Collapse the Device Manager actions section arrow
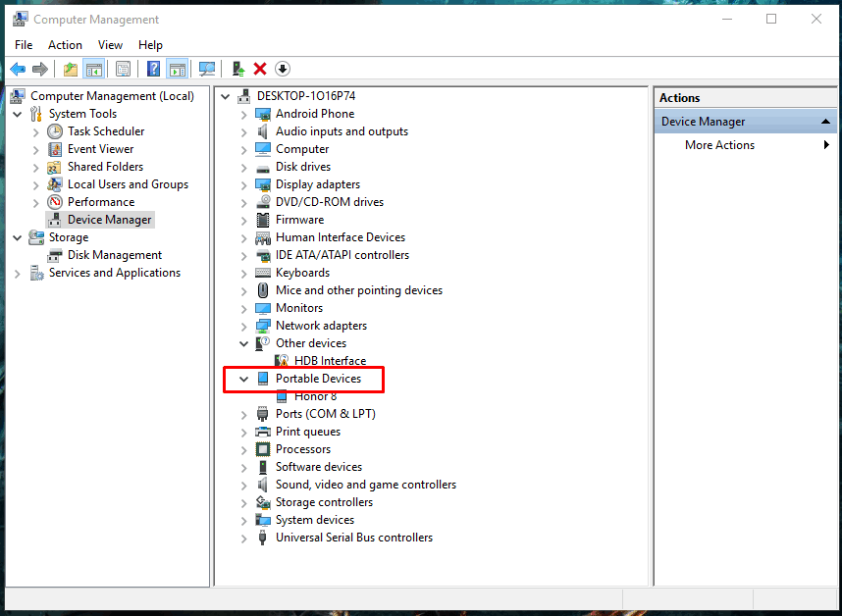 (x=826, y=122)
